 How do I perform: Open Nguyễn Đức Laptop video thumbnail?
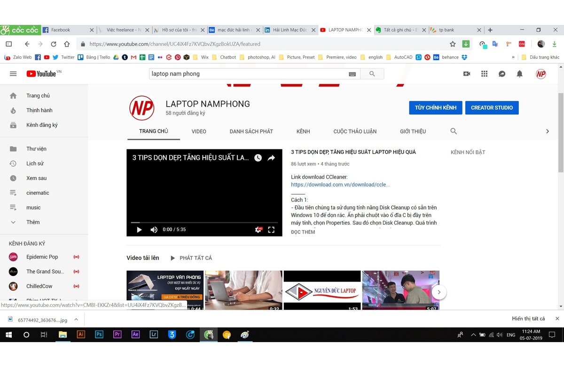pos(322,290)
